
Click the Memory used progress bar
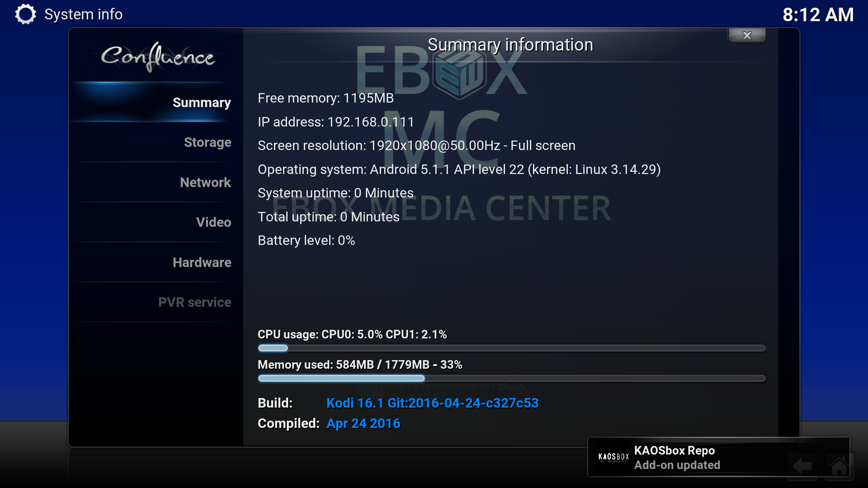511,378
